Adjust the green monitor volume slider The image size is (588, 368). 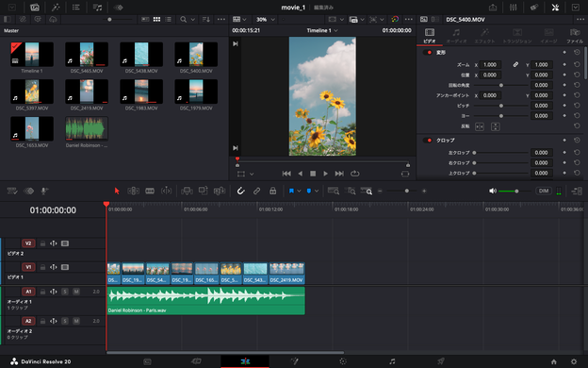[x=514, y=192]
